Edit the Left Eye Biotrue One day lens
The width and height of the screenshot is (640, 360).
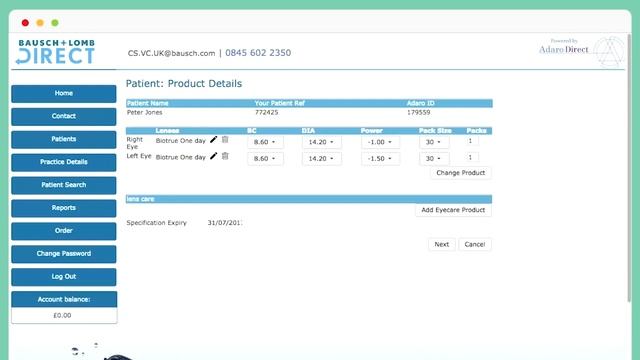(213, 156)
